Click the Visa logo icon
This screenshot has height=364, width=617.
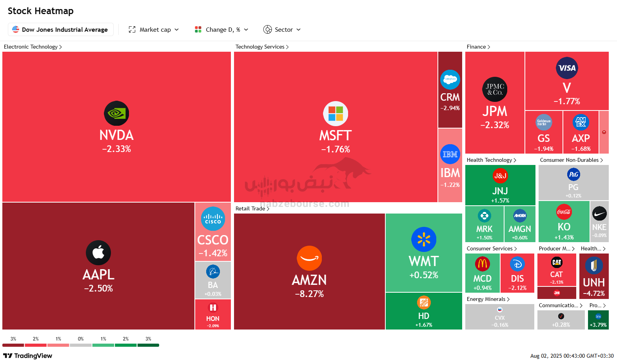567,68
